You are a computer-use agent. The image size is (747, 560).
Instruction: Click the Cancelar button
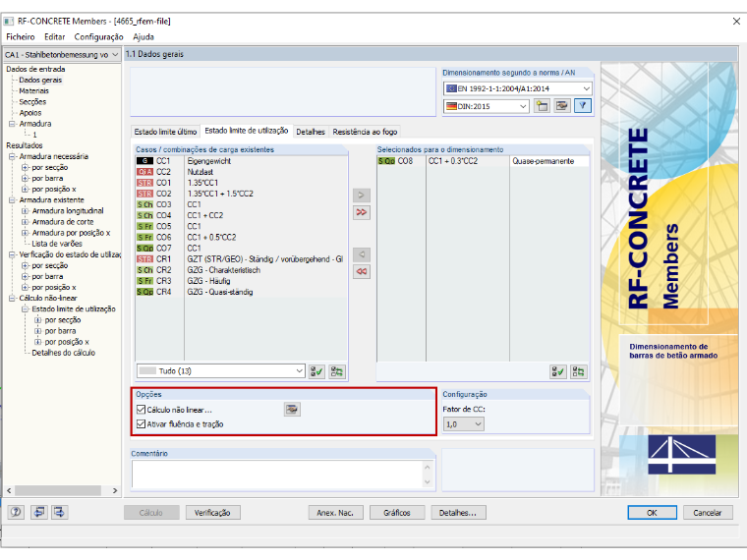pyautogui.click(x=708, y=513)
